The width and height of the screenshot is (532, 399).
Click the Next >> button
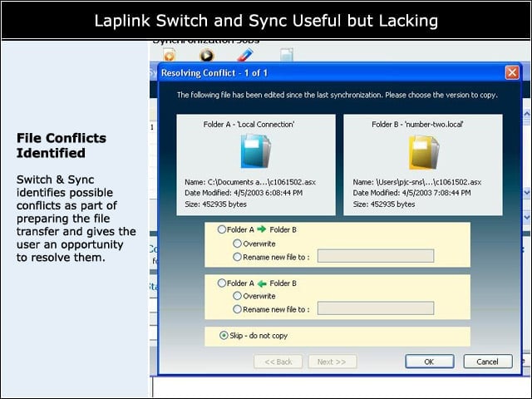[x=332, y=362]
